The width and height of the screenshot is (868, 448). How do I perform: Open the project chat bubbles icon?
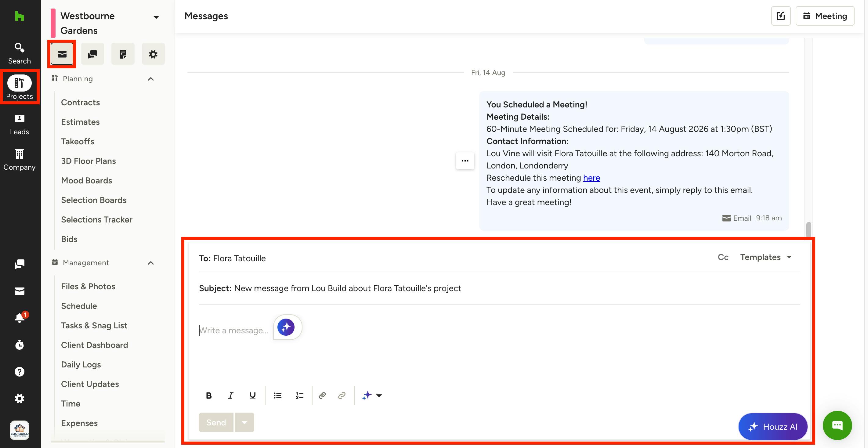[x=92, y=54]
